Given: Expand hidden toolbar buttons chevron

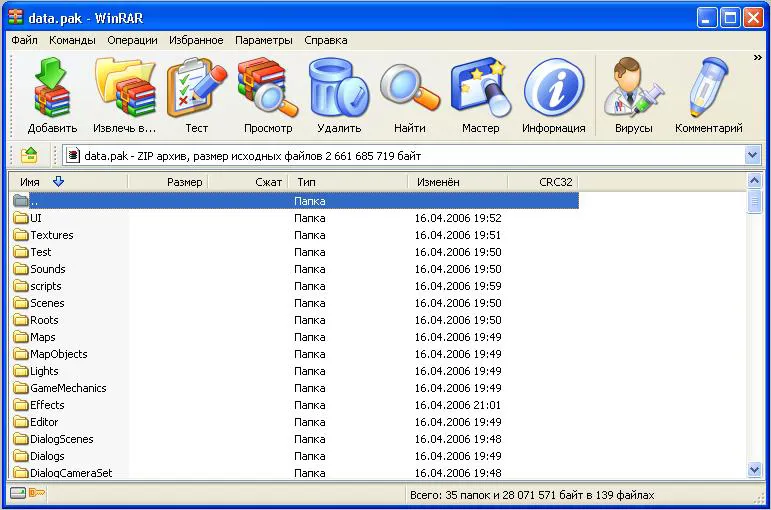Looking at the screenshot, I should click(758, 58).
